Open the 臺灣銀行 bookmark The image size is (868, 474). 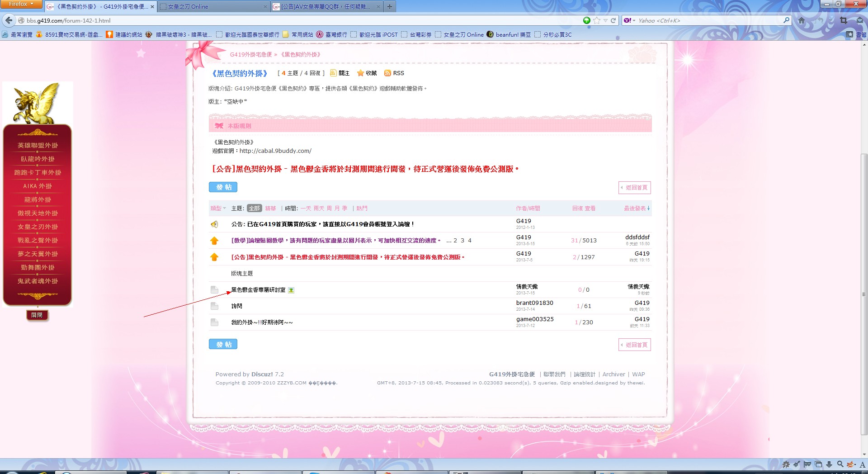point(332,34)
